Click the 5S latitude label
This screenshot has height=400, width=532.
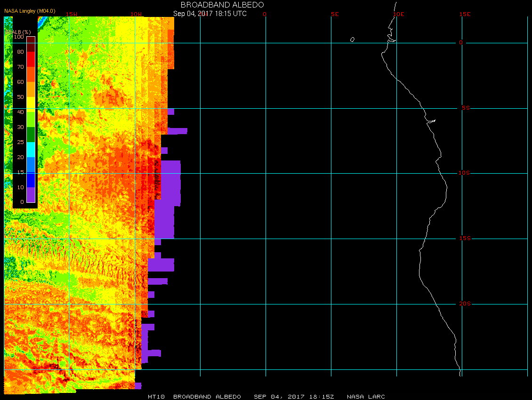[466, 108]
